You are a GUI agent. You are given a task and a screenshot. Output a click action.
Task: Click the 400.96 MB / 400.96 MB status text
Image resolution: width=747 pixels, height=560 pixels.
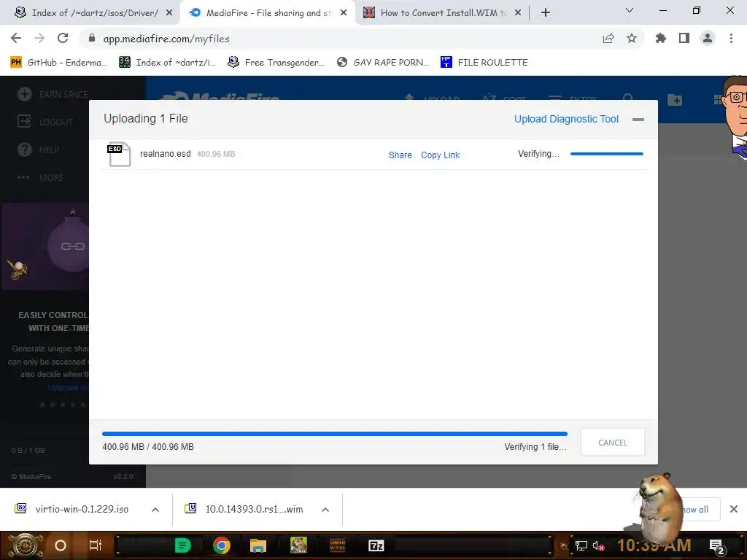tap(148, 447)
